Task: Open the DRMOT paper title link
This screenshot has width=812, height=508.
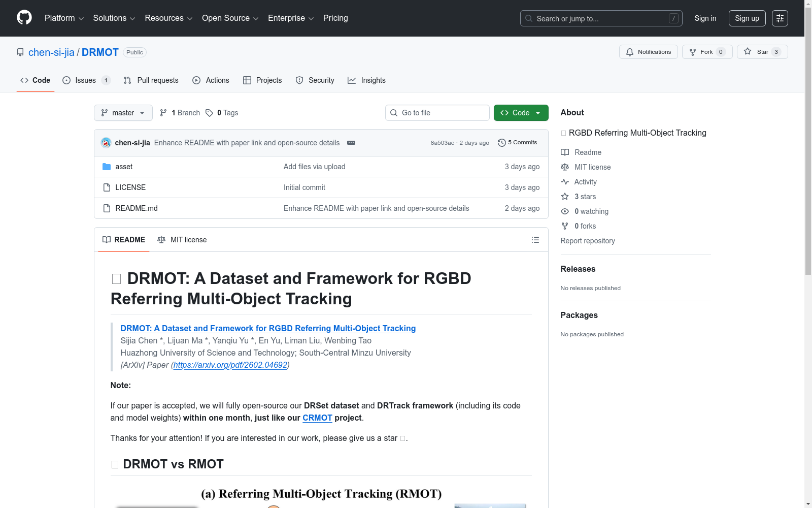Action: tap(268, 329)
